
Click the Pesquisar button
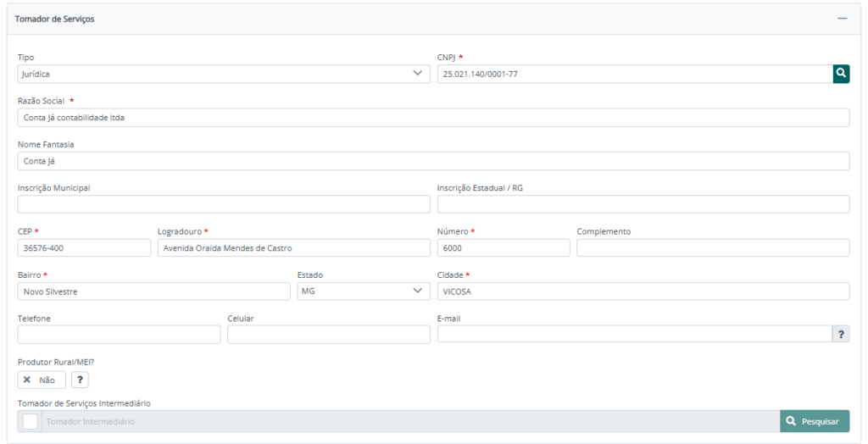click(814, 421)
